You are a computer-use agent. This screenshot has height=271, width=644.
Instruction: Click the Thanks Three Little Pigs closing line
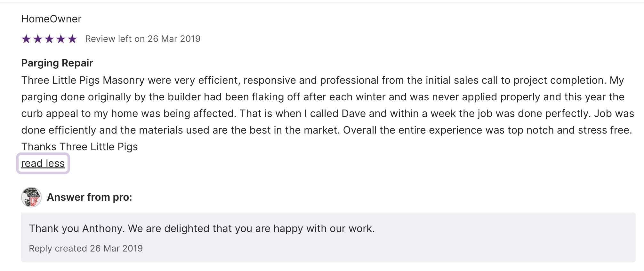79,147
